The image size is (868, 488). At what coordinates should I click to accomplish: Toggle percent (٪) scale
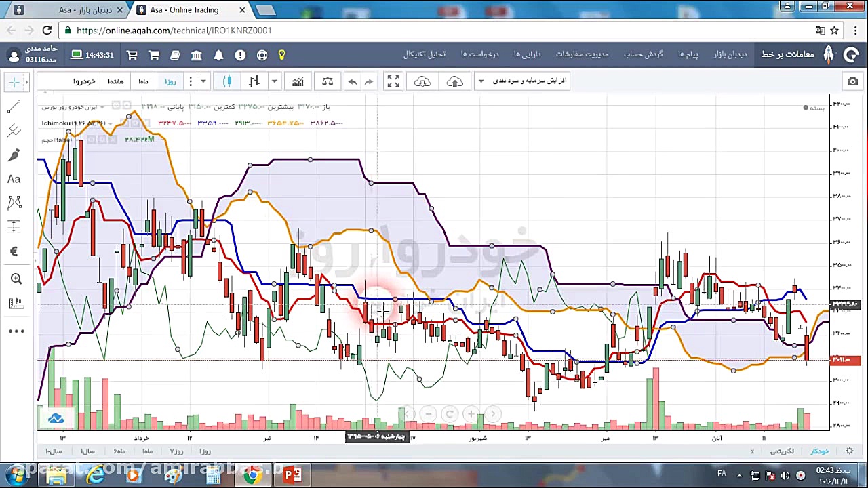[752, 451]
